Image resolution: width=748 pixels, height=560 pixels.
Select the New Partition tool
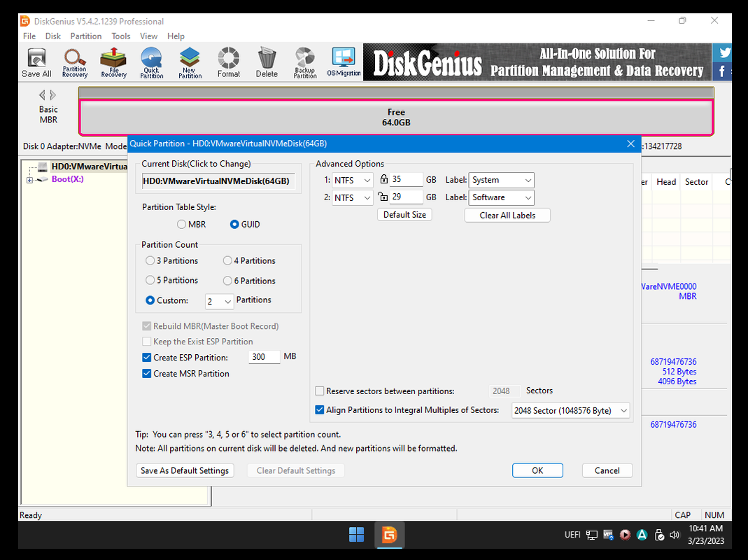click(x=190, y=62)
